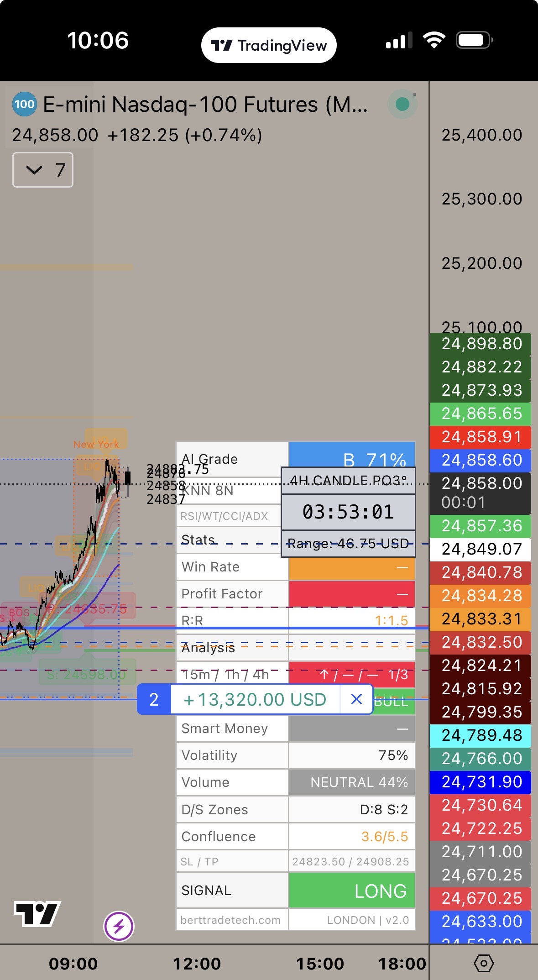Tap the 25,200.00 price scale value

482,263
